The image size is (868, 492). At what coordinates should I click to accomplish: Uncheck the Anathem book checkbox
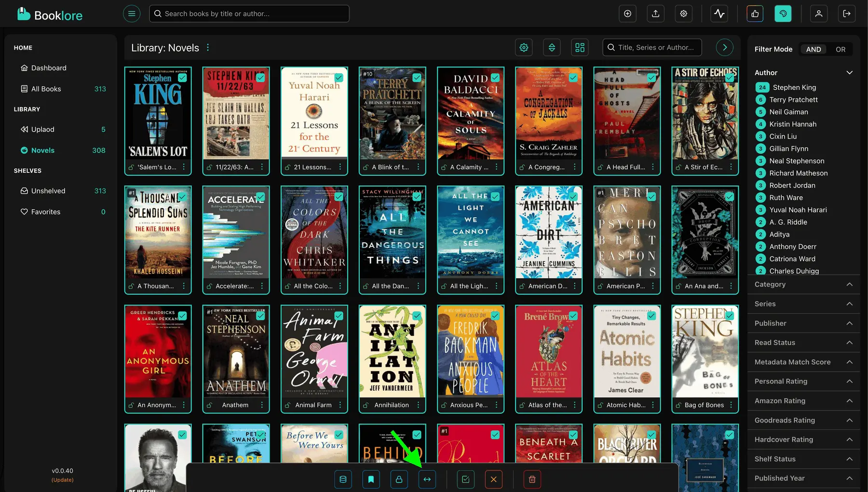260,316
